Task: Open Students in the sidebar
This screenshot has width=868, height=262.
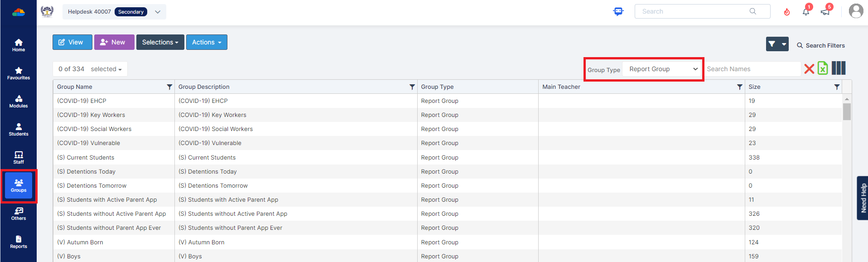Action: [19, 130]
